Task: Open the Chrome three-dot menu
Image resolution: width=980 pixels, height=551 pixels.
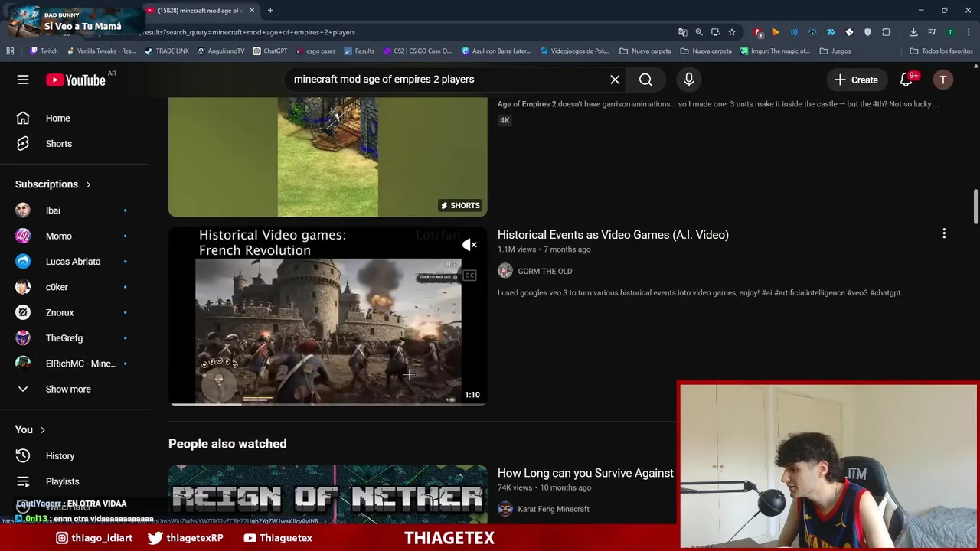Action: [968, 32]
